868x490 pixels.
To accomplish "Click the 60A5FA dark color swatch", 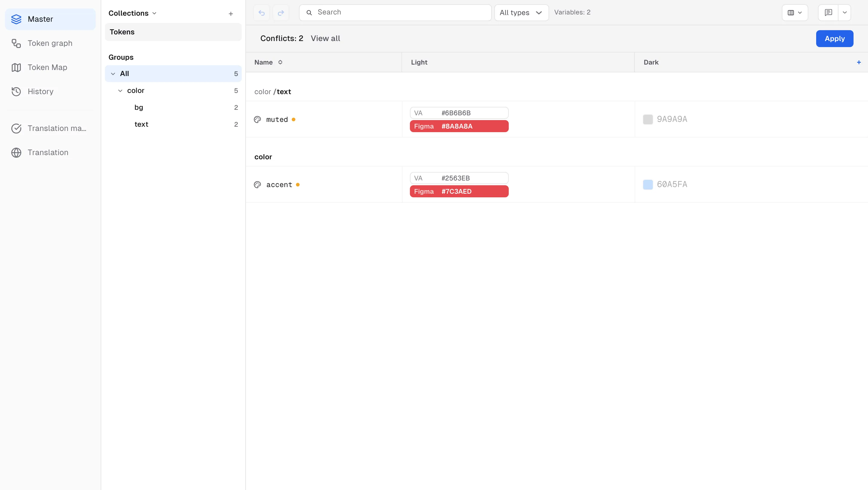I will pyautogui.click(x=648, y=184).
